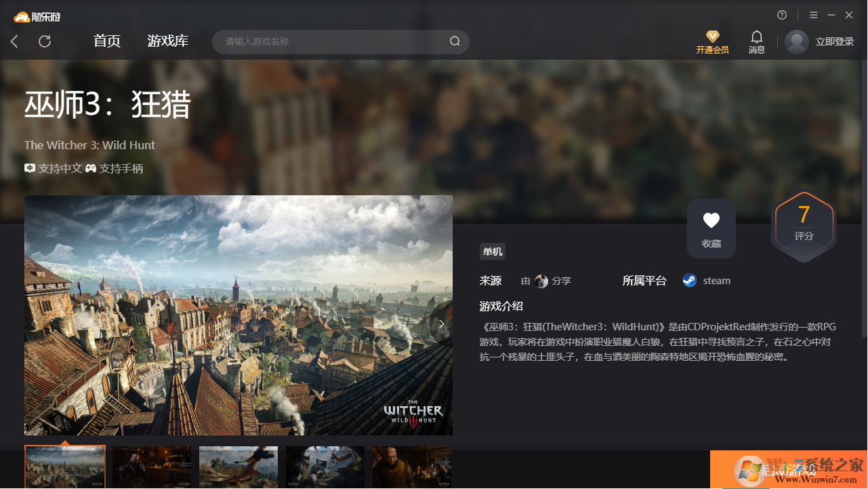
Task: Go back using the back arrow
Action: (14, 41)
